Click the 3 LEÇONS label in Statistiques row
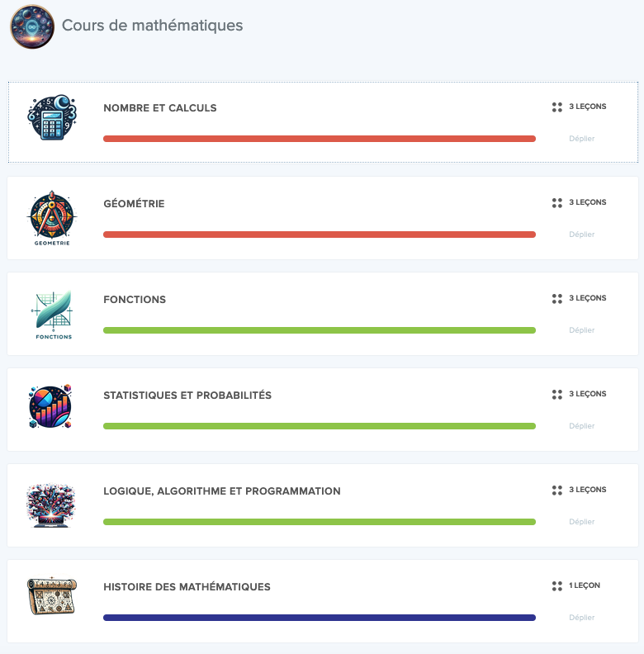 (587, 394)
